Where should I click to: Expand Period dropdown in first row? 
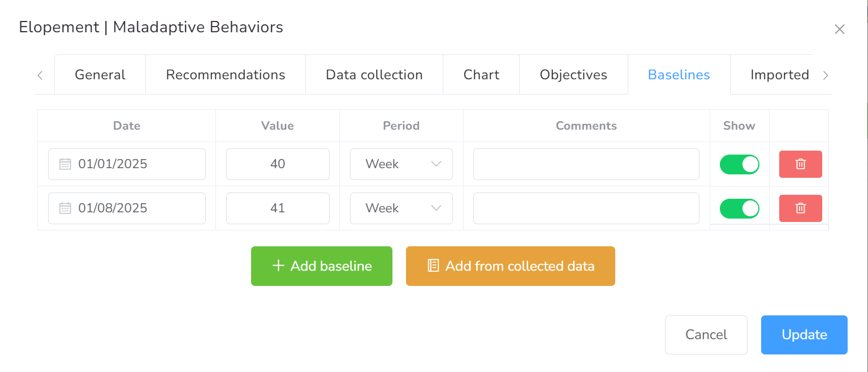click(401, 164)
